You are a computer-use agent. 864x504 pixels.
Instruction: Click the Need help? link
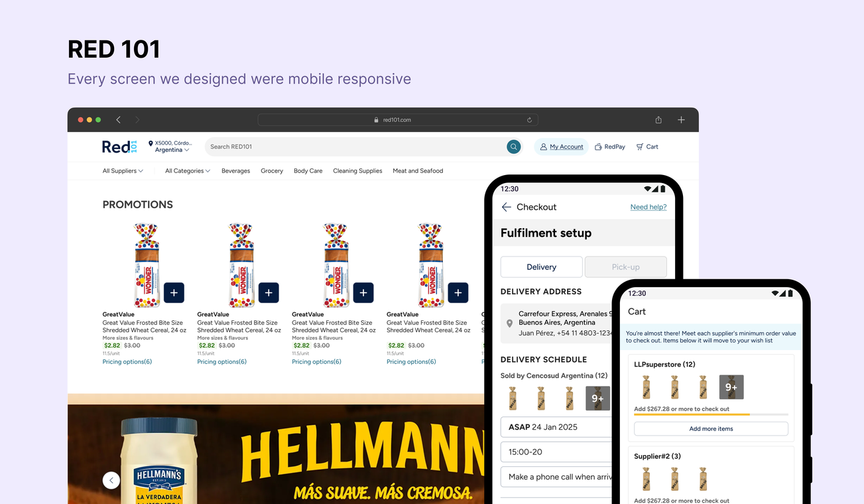[648, 207]
